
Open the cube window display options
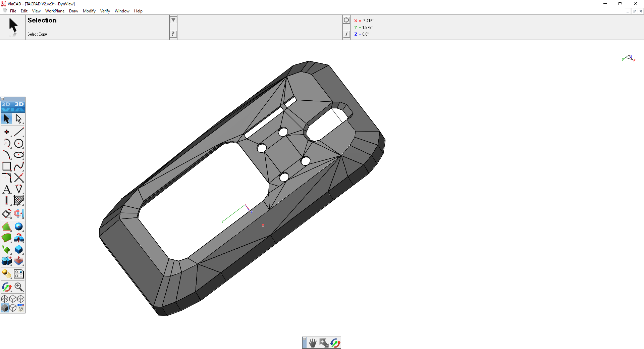point(21,308)
